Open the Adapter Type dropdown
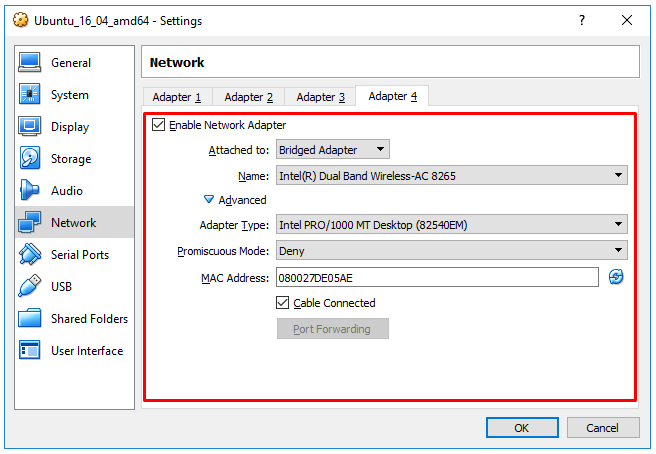This screenshot has width=656, height=454. click(451, 224)
